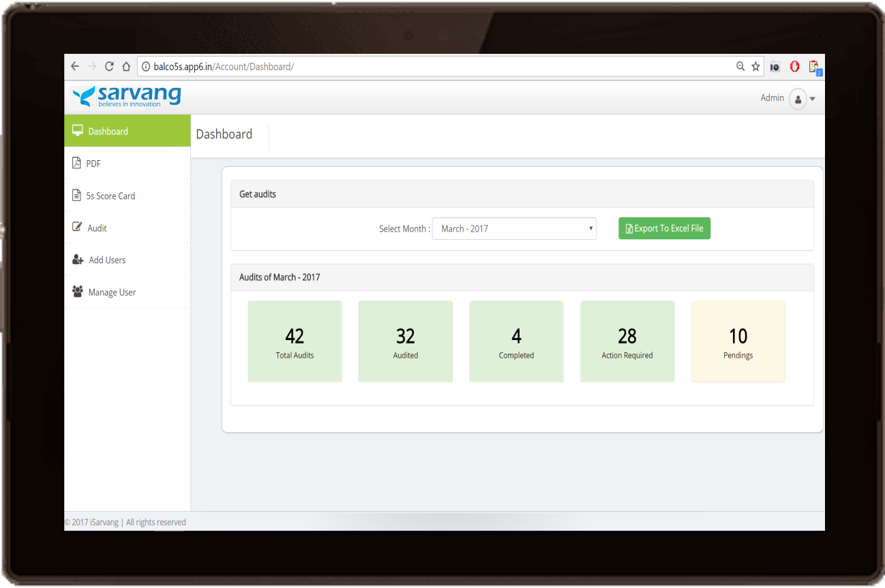Select the PDF icon in the sidebar
Screen dimensions: 885x588
coord(76,163)
